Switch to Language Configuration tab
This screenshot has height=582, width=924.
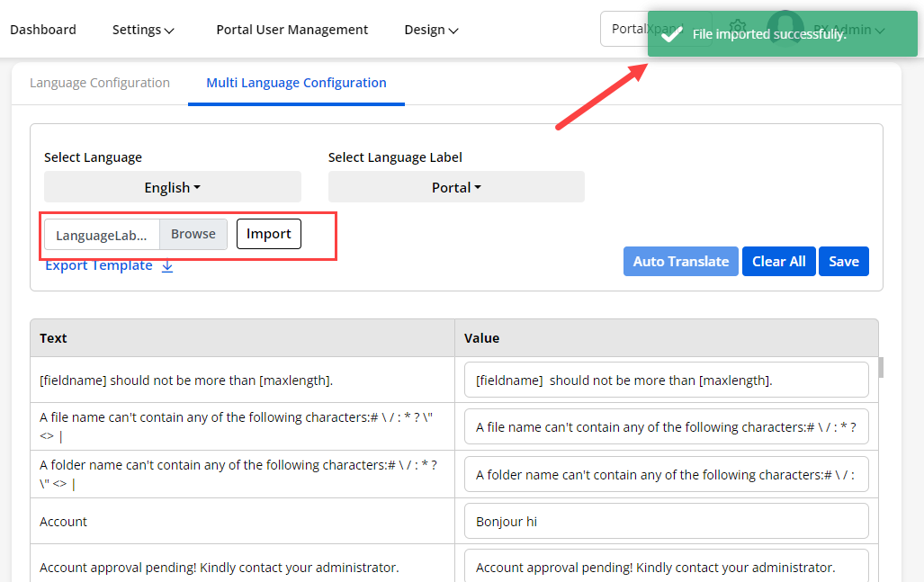click(100, 83)
